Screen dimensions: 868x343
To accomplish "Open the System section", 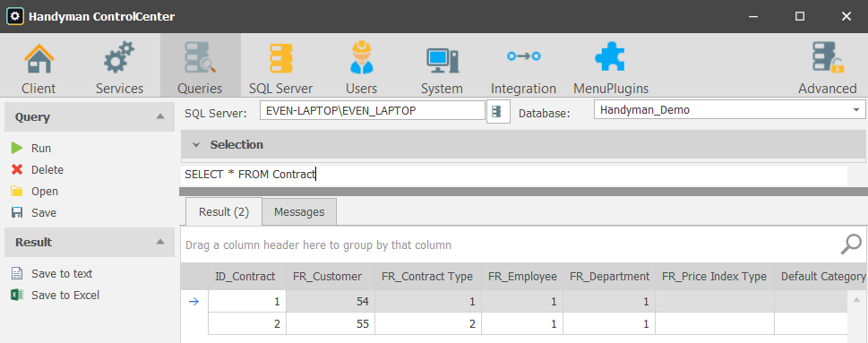I will 442,65.
